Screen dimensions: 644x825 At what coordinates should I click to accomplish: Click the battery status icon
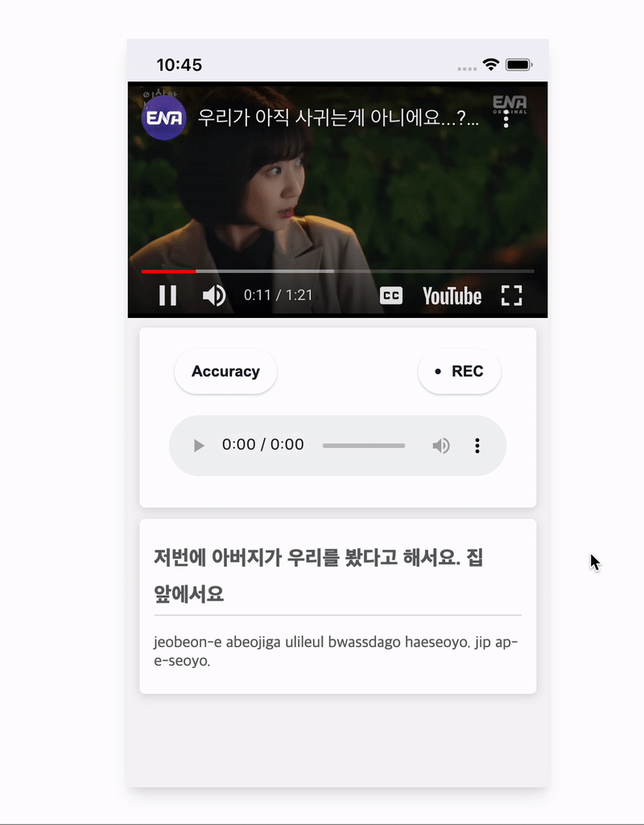tap(518, 64)
